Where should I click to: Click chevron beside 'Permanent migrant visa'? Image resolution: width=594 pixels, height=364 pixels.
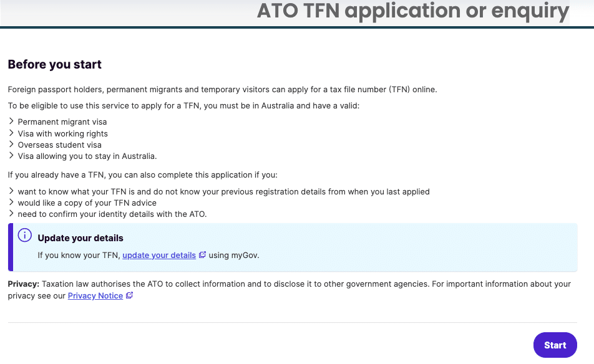pos(11,122)
